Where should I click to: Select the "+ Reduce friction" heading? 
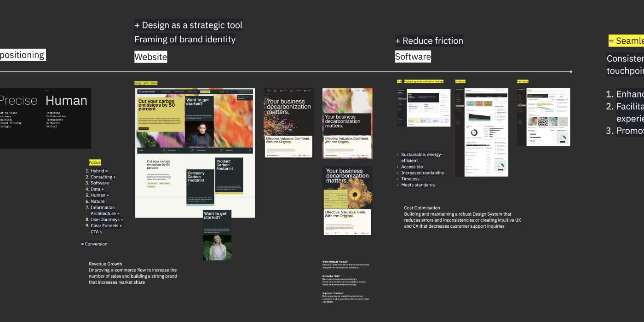coord(429,41)
